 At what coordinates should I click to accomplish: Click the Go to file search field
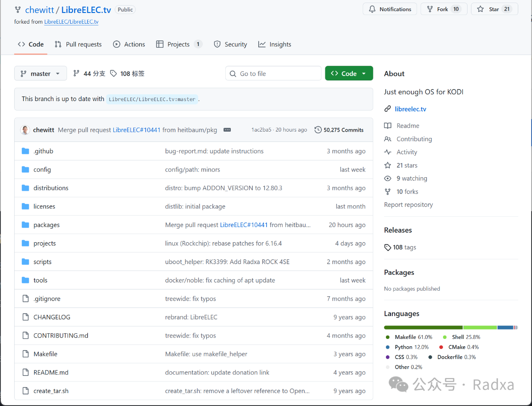(273, 74)
